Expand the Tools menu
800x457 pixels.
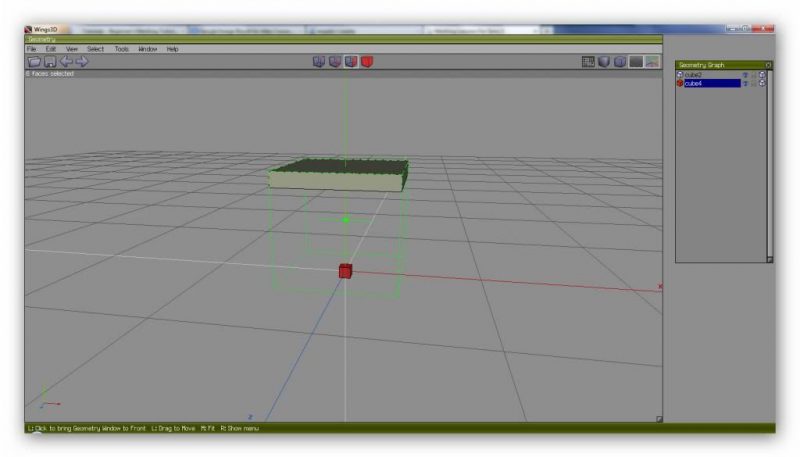122,48
